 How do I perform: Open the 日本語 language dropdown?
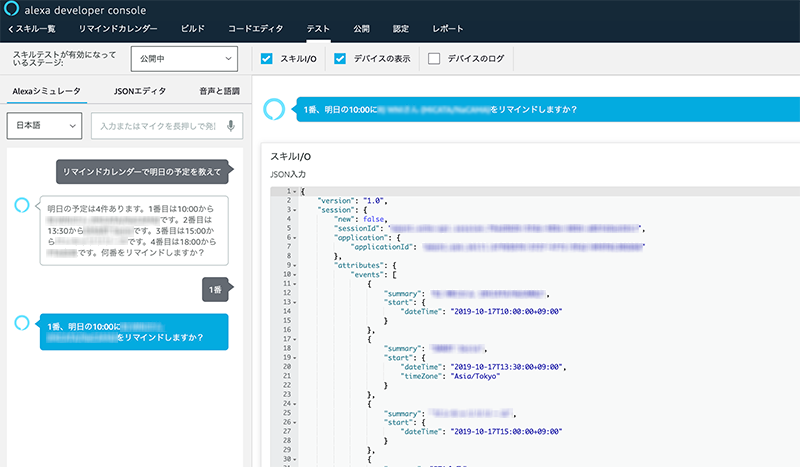pyautogui.click(x=44, y=126)
